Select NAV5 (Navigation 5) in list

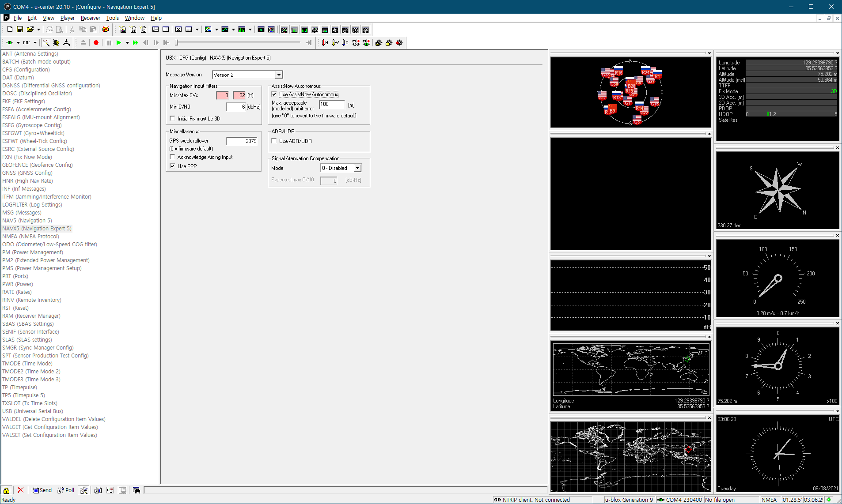[x=27, y=221]
